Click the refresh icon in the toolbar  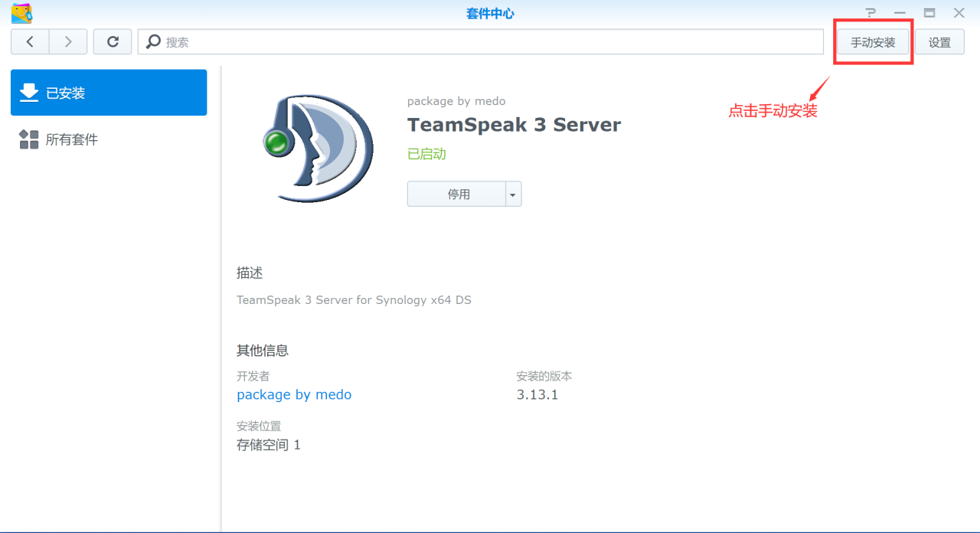point(112,41)
